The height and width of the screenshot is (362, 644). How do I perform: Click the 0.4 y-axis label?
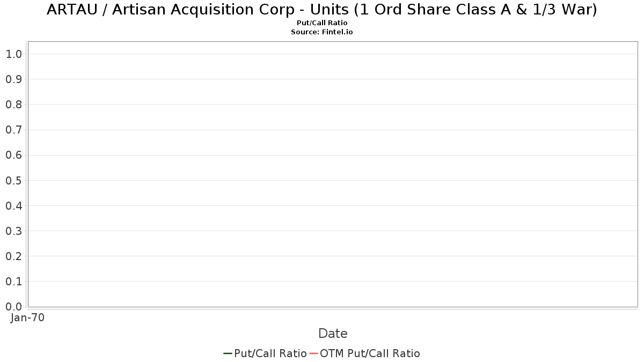coord(13,206)
